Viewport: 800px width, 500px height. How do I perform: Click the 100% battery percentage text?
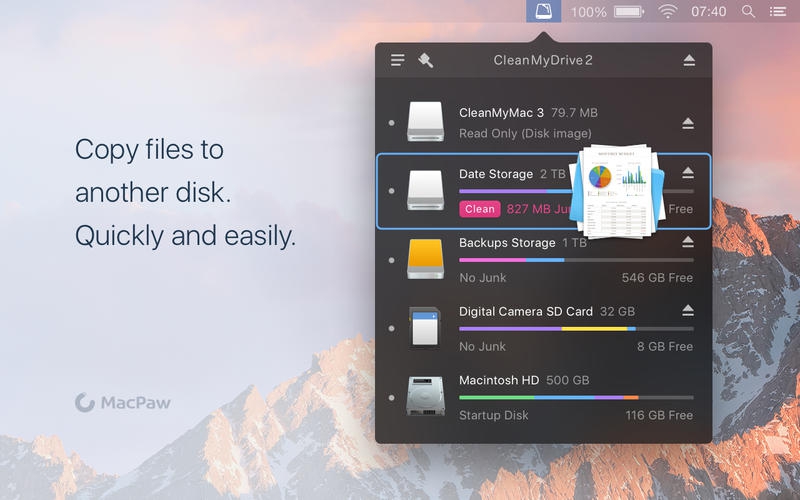pyautogui.click(x=588, y=12)
